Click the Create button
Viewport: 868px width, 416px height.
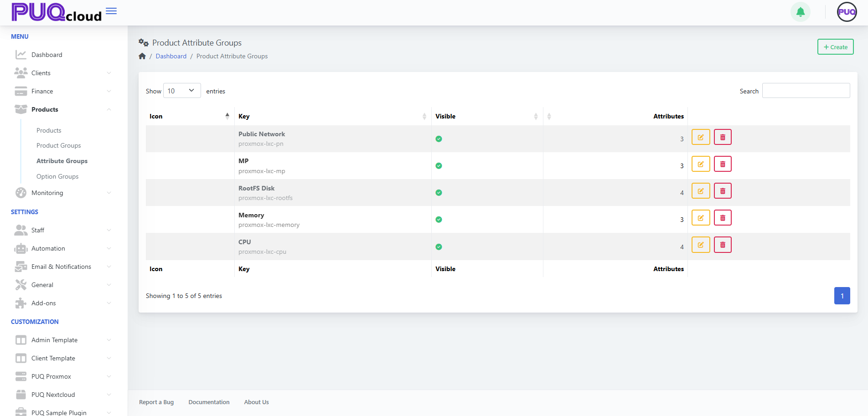[835, 47]
